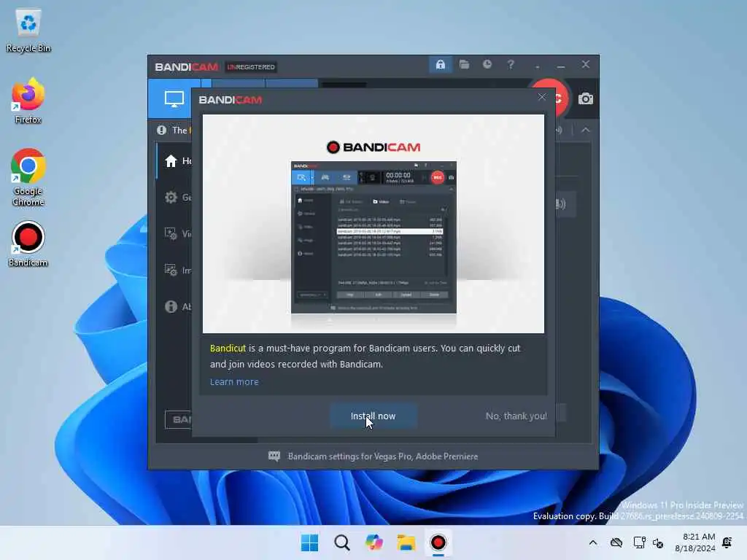Open Bandicam settings for Vegas Pro link
Screen dimensions: 747x560
pyautogui.click(x=382, y=456)
